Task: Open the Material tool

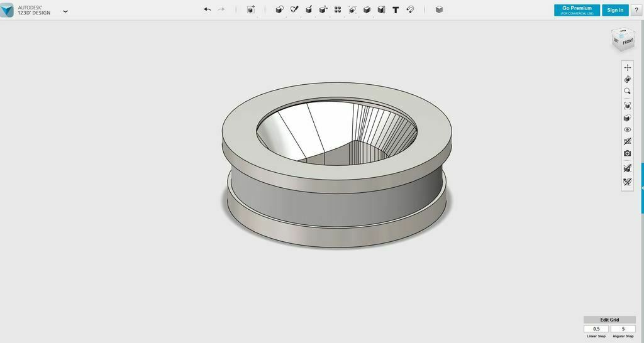Action: (x=439, y=9)
